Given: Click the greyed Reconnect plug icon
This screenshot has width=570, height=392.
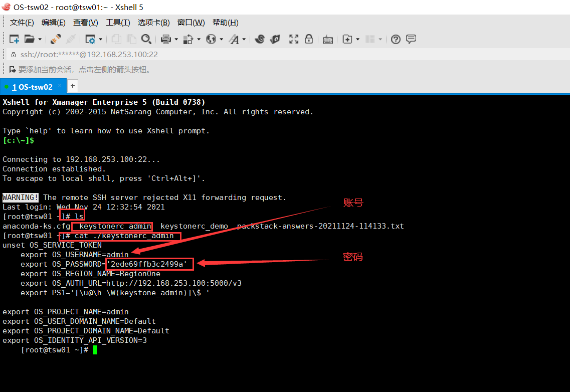Looking at the screenshot, I should click(x=71, y=39).
